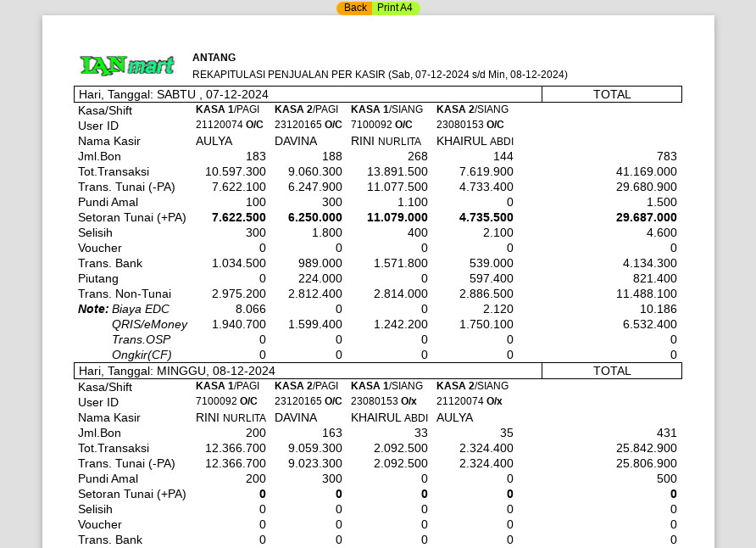Click the MINGGU, 08-12-2024 date header
756x548 pixels.
tap(177, 371)
